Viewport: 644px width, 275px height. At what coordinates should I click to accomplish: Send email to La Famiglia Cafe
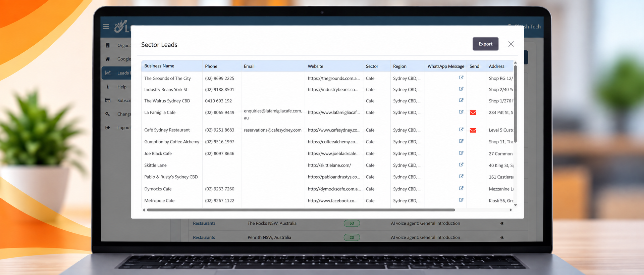coord(473,112)
